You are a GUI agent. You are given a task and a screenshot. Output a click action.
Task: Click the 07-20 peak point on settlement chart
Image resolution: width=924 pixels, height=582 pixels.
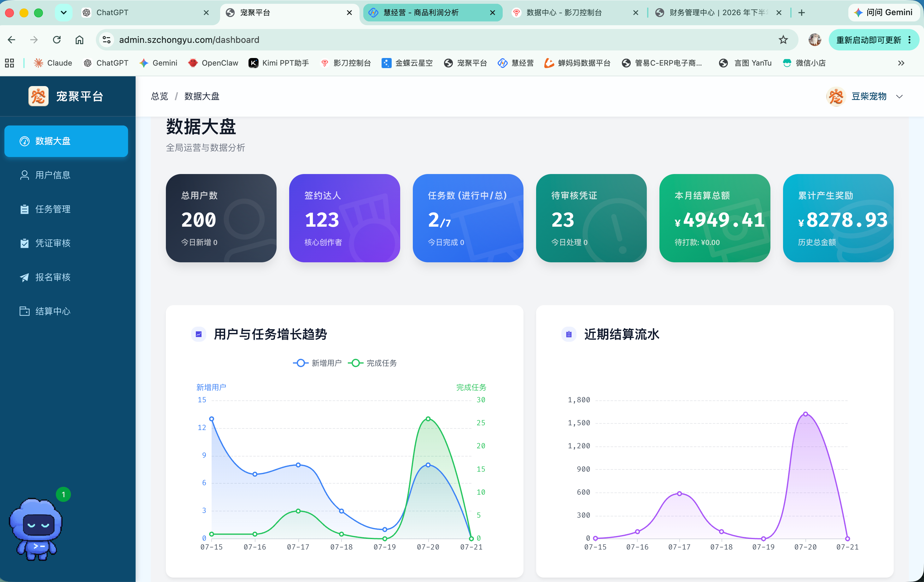805,414
